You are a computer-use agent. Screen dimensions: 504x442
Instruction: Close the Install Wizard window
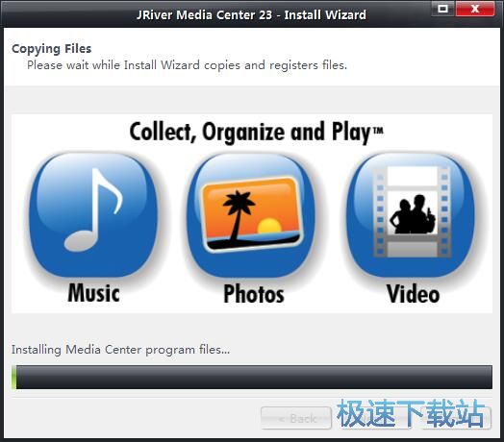tap(475, 9)
